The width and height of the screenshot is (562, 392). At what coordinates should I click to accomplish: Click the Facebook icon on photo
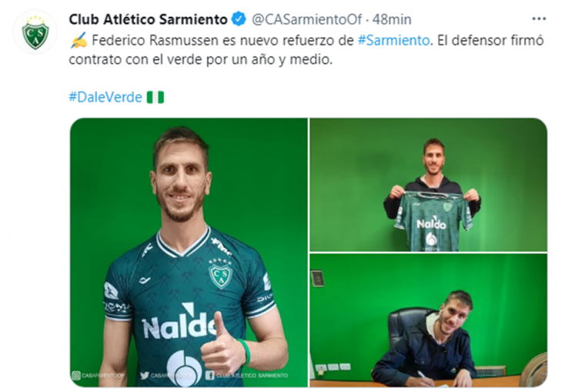[209, 376]
